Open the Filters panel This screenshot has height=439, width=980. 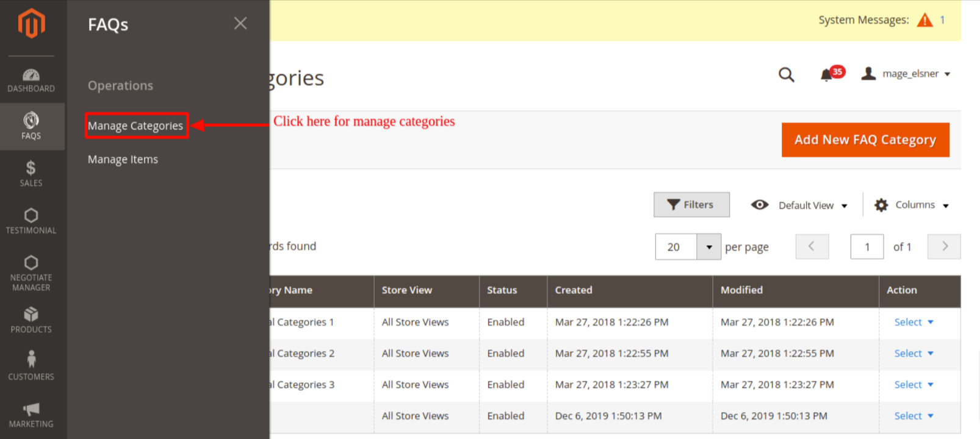coord(691,205)
